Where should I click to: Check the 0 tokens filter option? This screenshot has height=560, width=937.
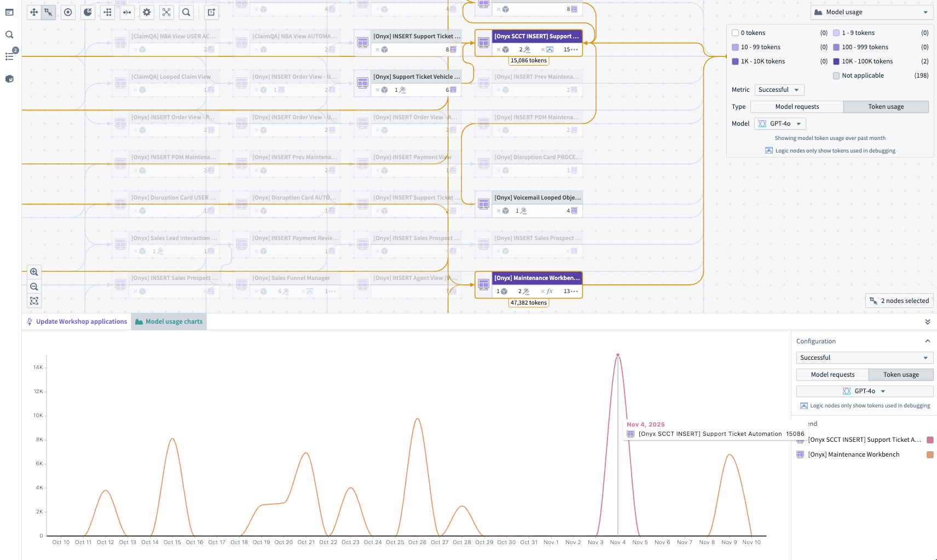(x=735, y=32)
